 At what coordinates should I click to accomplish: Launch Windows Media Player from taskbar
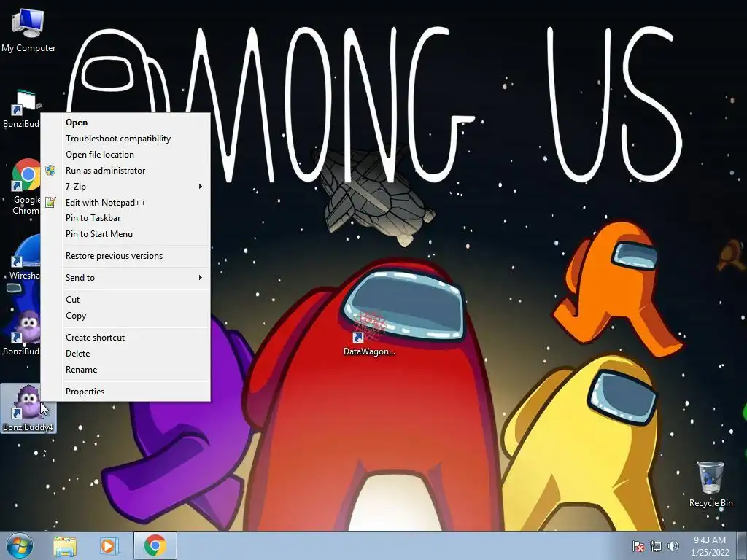[108, 545]
